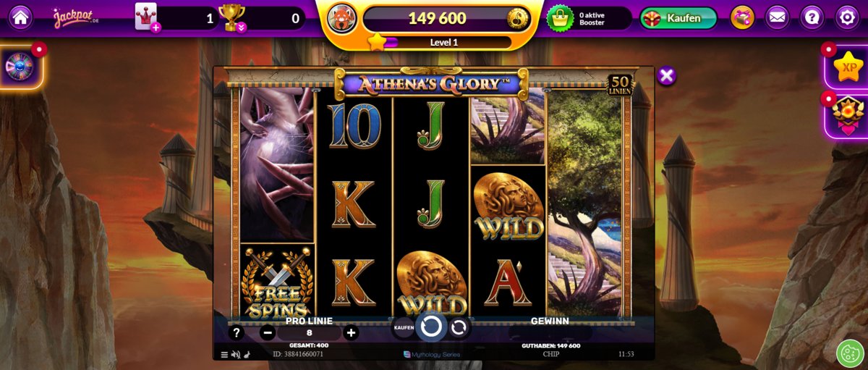The image size is (868, 370).
Task: Open the slot hamburger menu
Action: point(224,355)
